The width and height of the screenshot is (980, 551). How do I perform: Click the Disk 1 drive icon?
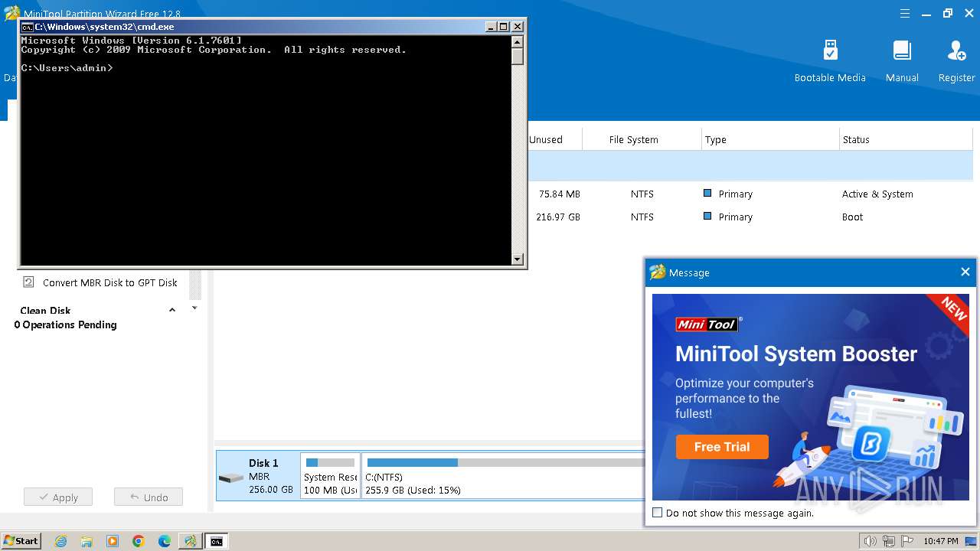230,478
